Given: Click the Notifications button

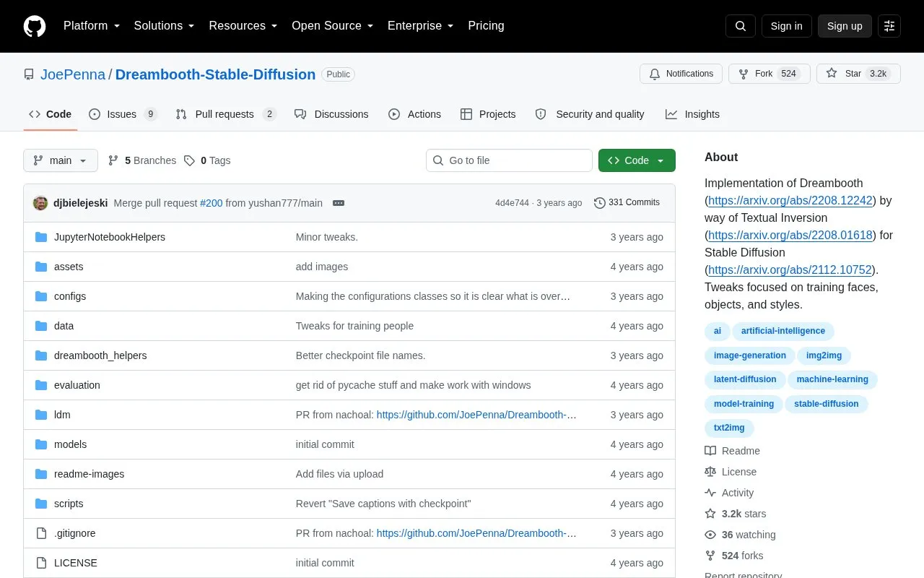Looking at the screenshot, I should point(681,74).
